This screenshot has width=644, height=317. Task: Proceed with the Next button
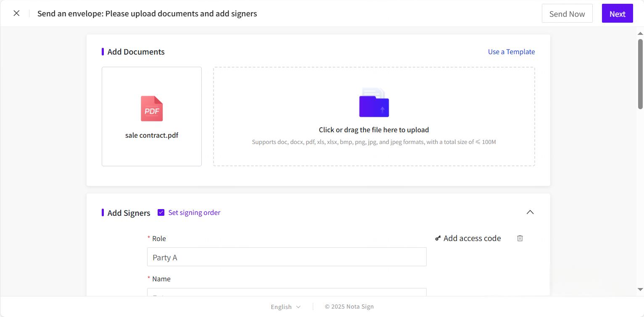coord(617,14)
